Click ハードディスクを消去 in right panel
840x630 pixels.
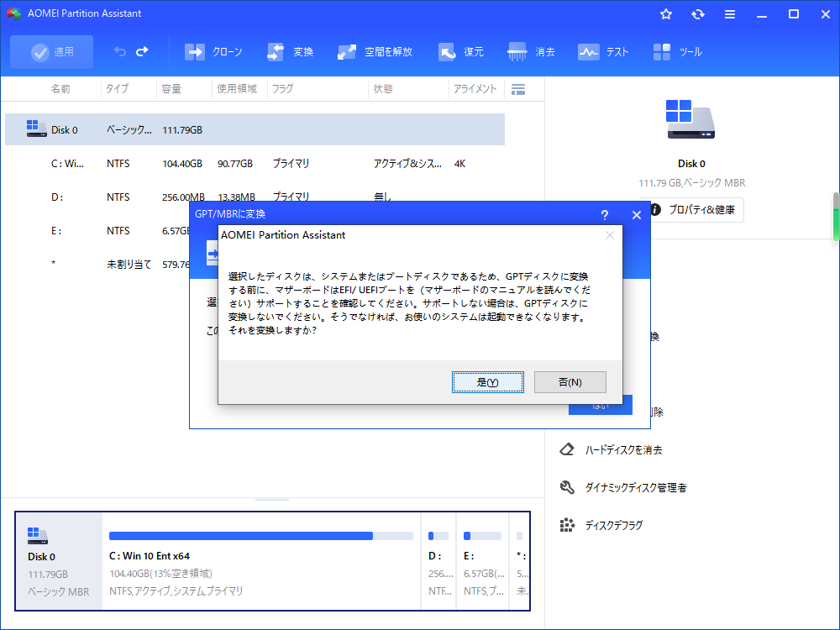point(623,450)
